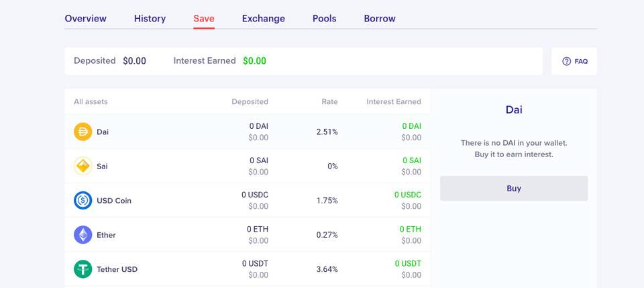Choose the Ether 0.27% rate row

248,235
